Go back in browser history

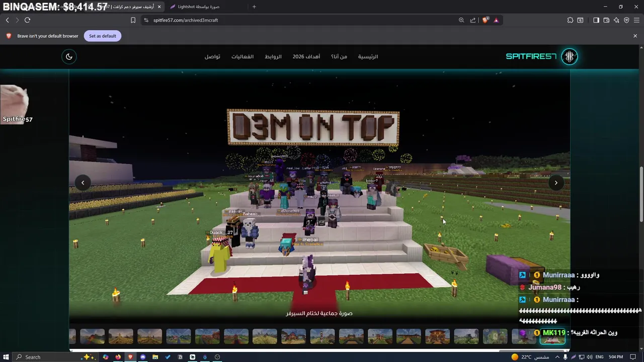click(7, 20)
